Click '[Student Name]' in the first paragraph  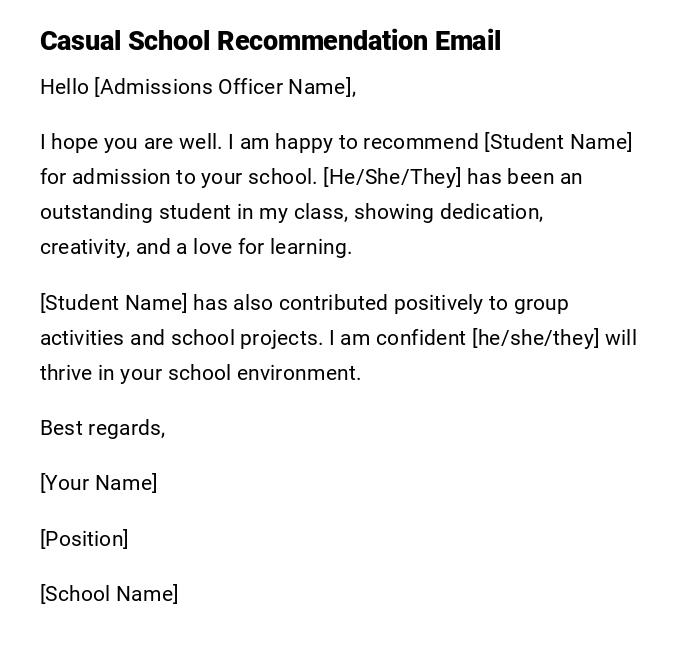point(558,142)
